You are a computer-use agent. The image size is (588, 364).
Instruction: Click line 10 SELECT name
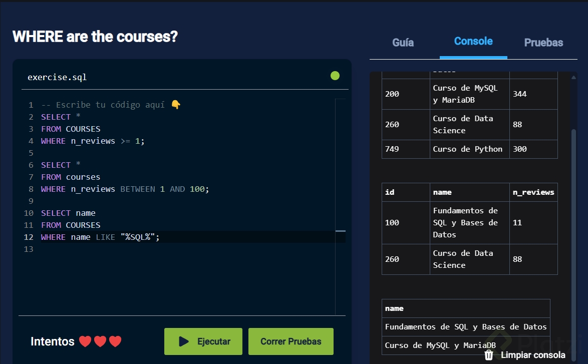point(68,213)
